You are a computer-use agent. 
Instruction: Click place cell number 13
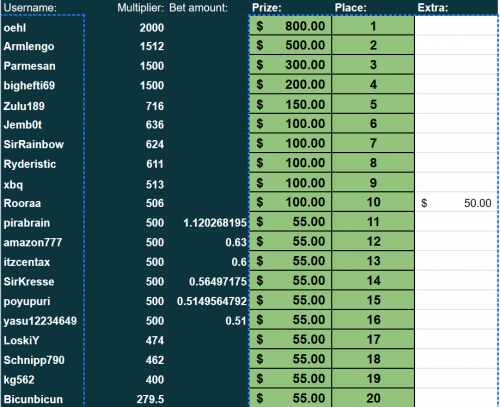click(x=373, y=261)
